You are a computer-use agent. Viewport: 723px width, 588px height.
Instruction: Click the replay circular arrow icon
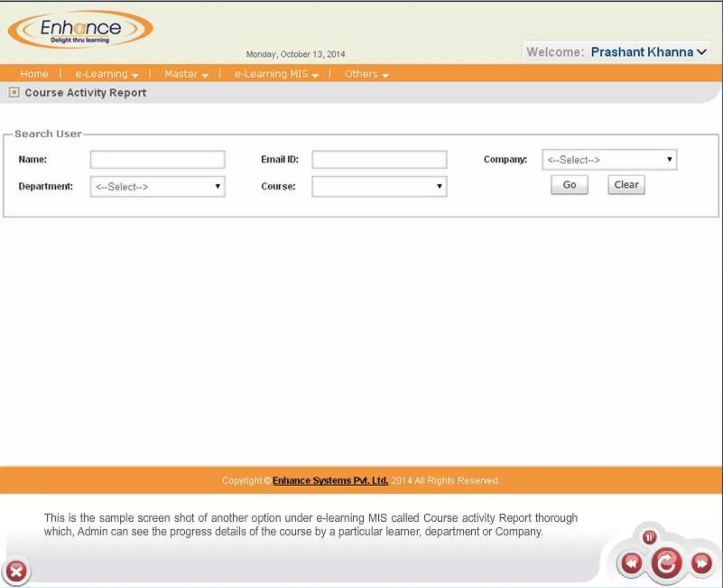(666, 563)
